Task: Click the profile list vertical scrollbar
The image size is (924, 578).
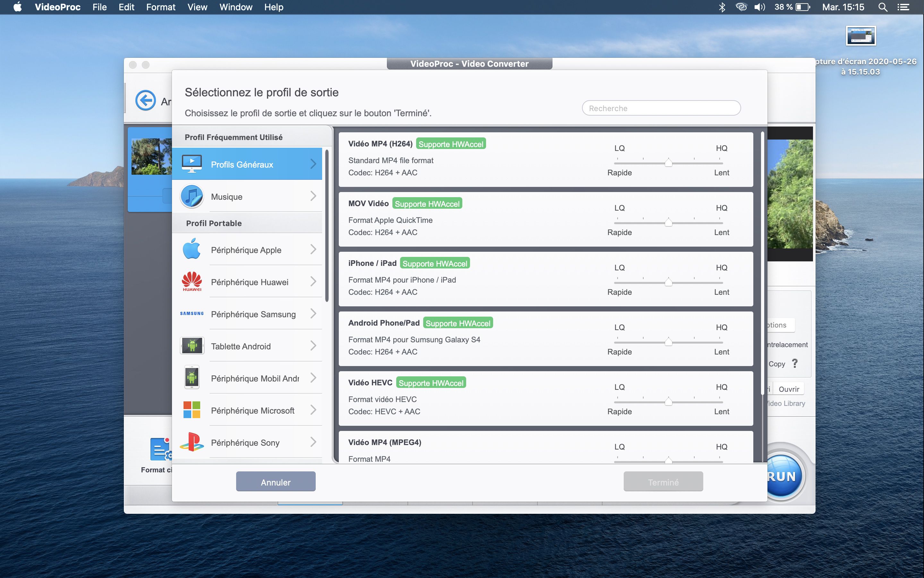Action: [x=762, y=263]
